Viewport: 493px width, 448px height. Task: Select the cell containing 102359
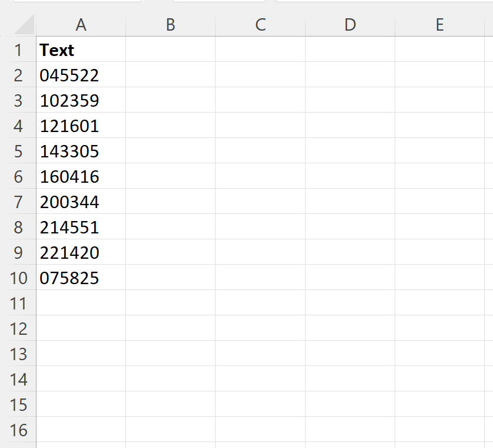(81, 101)
